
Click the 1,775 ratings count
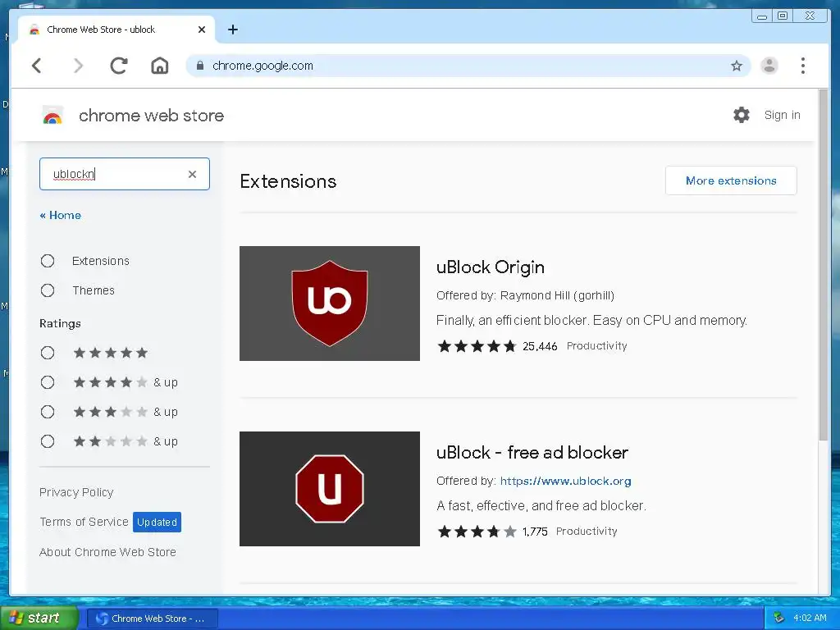tap(535, 532)
